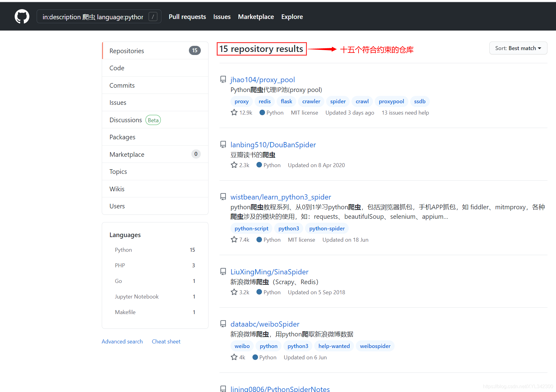
Task: Select Wikis in the search sidebar
Action: 155,189
